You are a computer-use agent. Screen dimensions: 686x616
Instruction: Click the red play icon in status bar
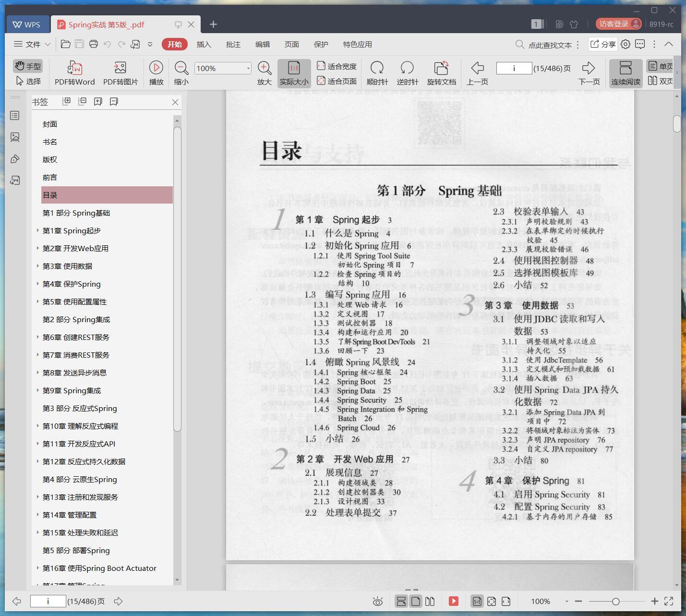[x=454, y=601]
